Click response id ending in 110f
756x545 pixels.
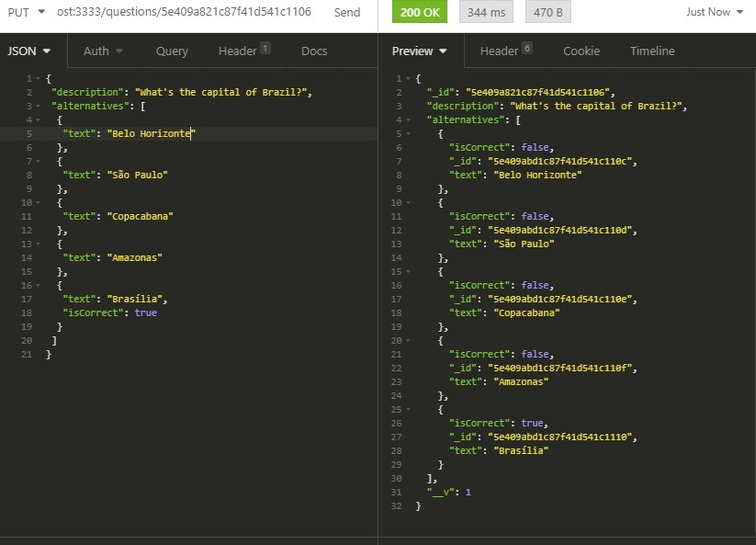coord(559,368)
